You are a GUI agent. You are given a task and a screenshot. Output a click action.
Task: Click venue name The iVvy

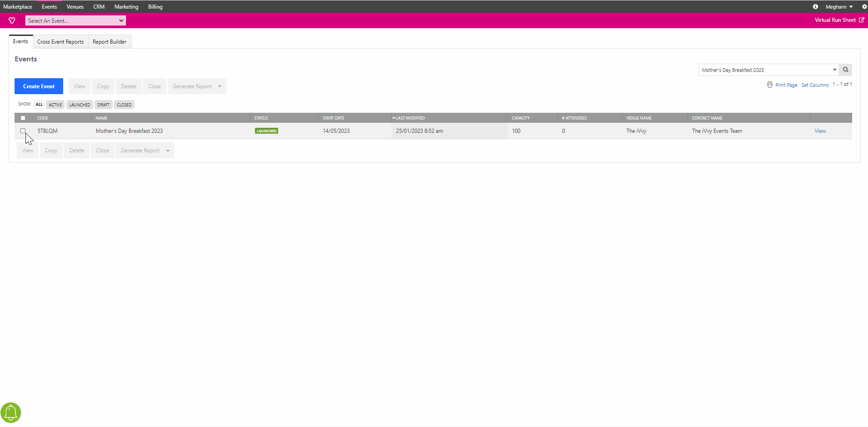point(636,131)
